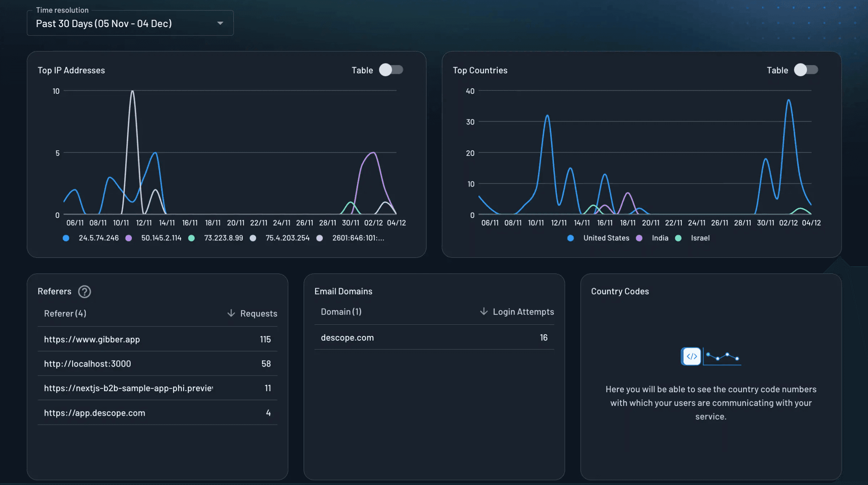Select the Israel legend marker
This screenshot has width=868, height=485.
point(678,238)
